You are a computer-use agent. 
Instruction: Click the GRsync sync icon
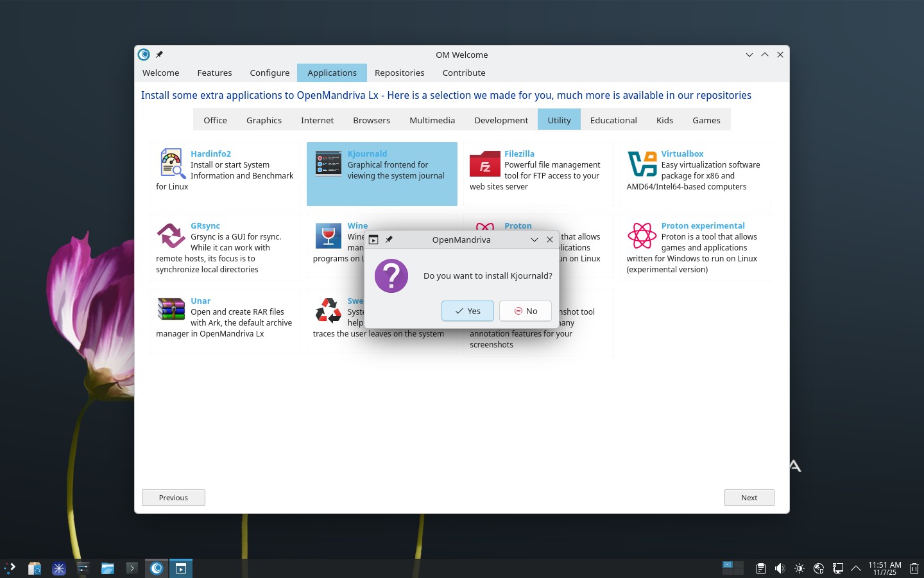click(x=171, y=236)
